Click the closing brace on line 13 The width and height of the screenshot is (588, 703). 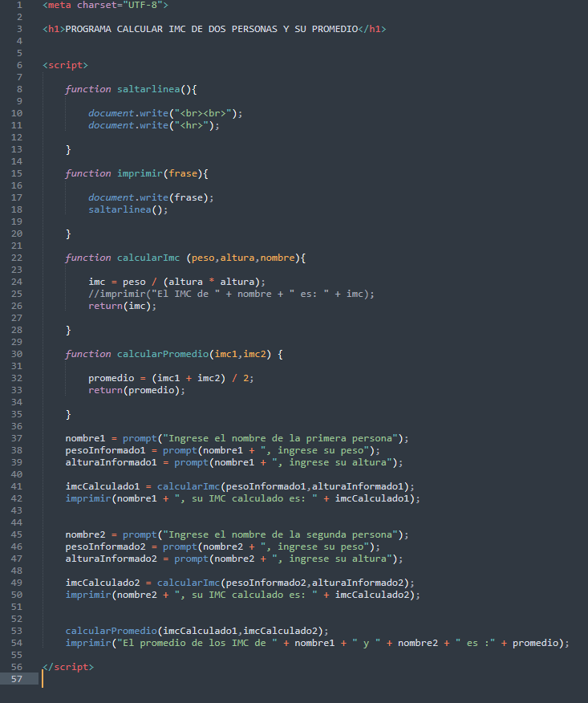click(68, 150)
